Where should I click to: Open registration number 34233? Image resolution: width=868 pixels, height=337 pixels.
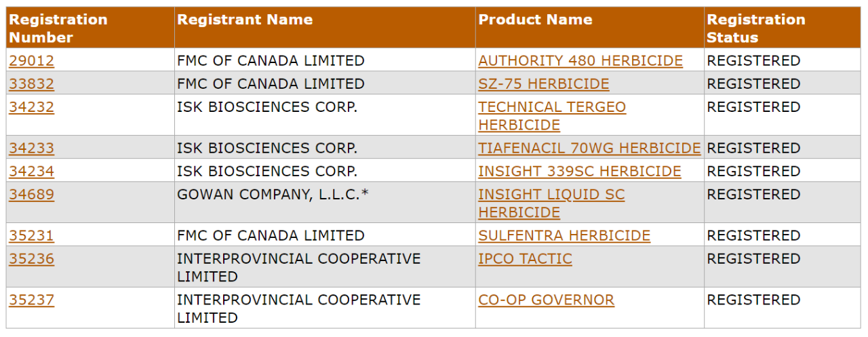pyautogui.click(x=31, y=148)
